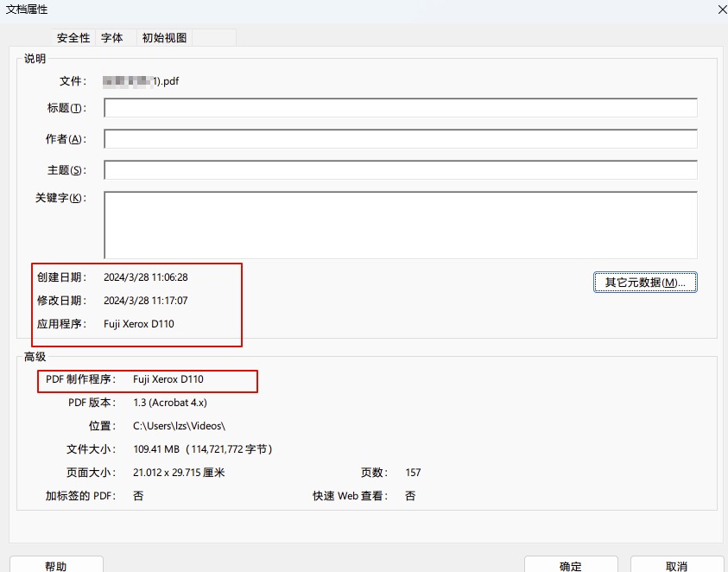Click the 快速 Web 查看 value 否
This screenshot has width=728, height=572.
coord(410,496)
